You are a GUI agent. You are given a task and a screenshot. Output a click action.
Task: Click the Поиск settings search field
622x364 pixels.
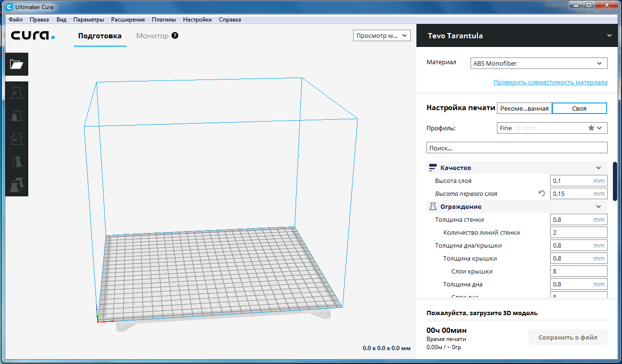click(x=517, y=148)
